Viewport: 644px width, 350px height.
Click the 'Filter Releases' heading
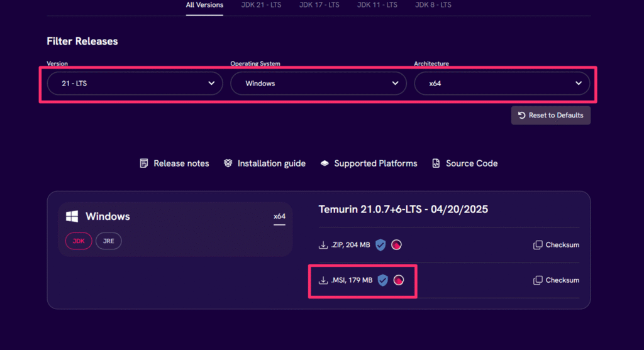(x=82, y=41)
